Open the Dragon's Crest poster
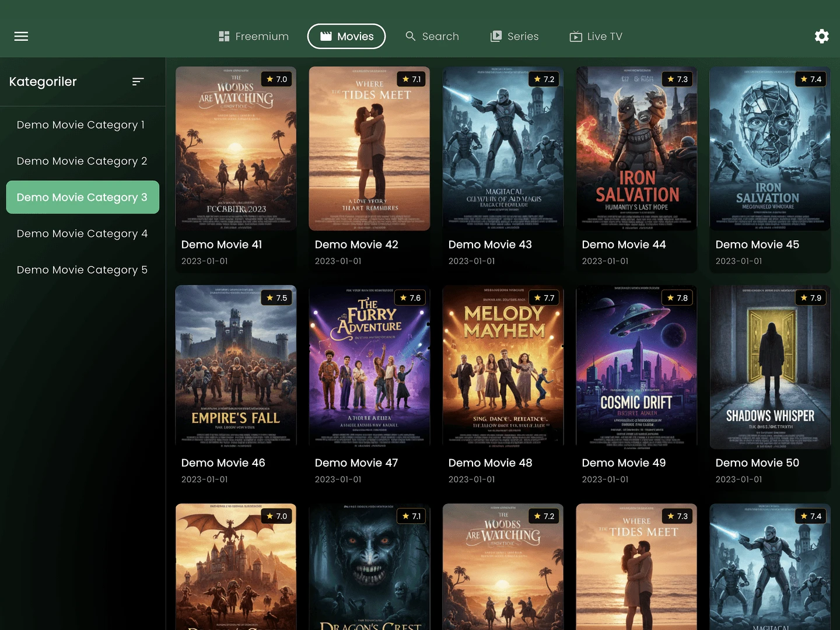This screenshot has width=840, height=630. click(369, 567)
